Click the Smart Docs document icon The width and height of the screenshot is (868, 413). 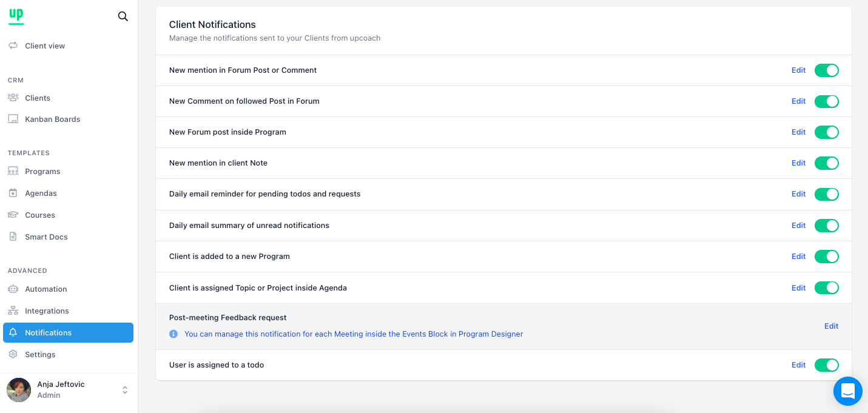click(13, 237)
